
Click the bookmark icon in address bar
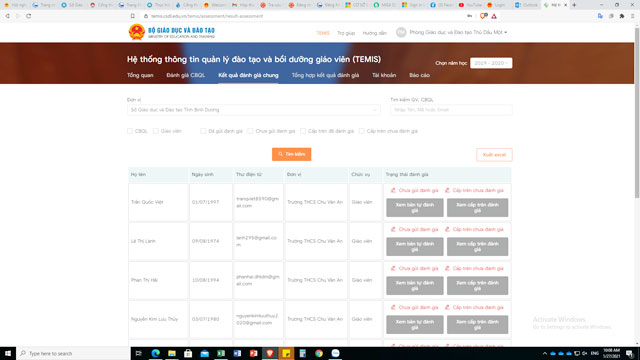pos(133,16)
